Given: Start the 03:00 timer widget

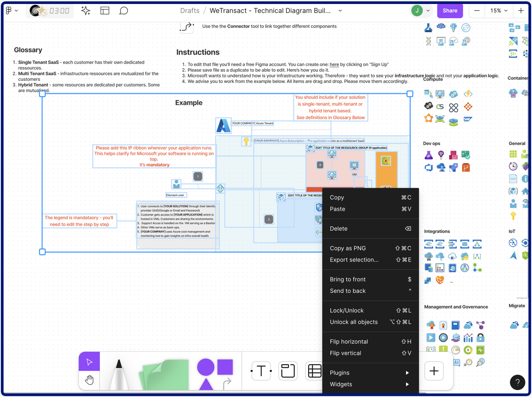Looking at the screenshot, I should (50, 11).
